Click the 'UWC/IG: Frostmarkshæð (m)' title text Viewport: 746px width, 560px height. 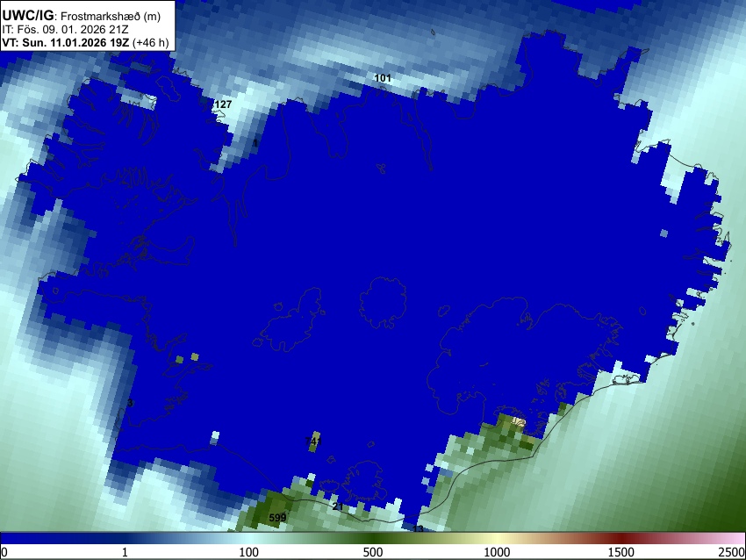coord(82,16)
